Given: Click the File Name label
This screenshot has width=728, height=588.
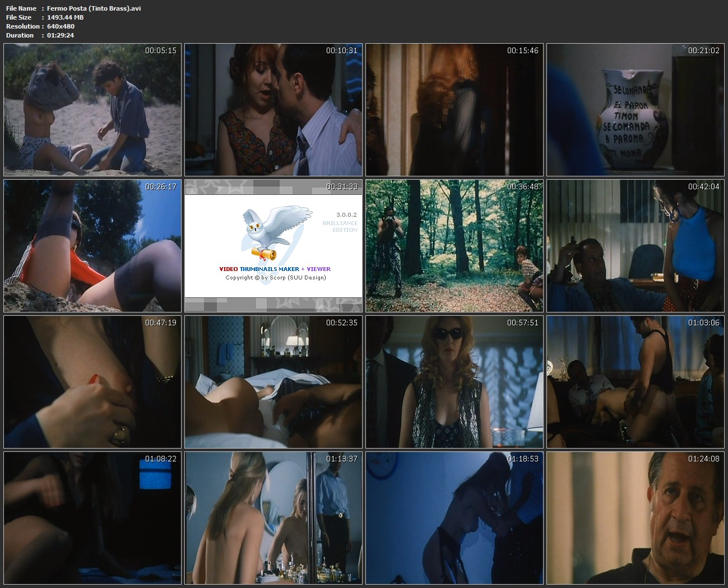Looking at the screenshot, I should (x=21, y=8).
